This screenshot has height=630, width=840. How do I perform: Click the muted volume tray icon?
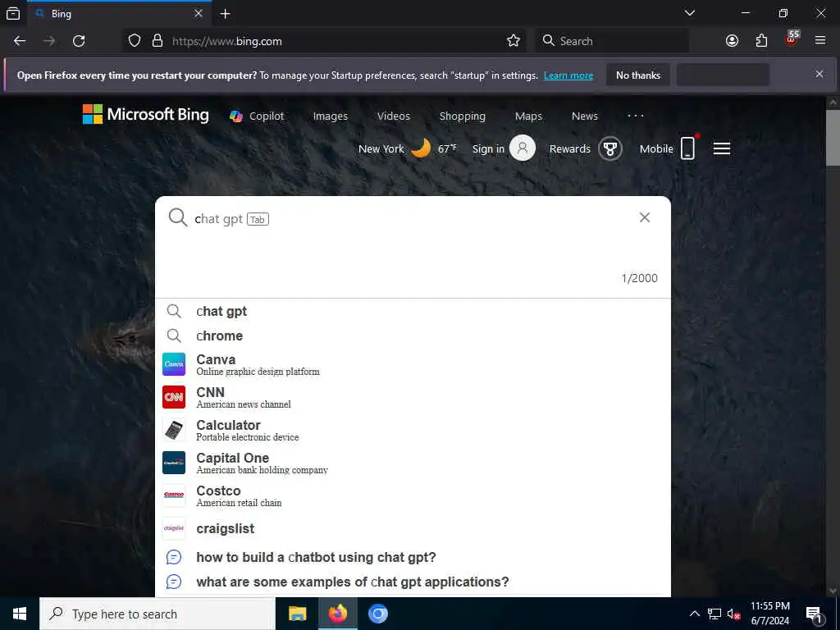[733, 614]
